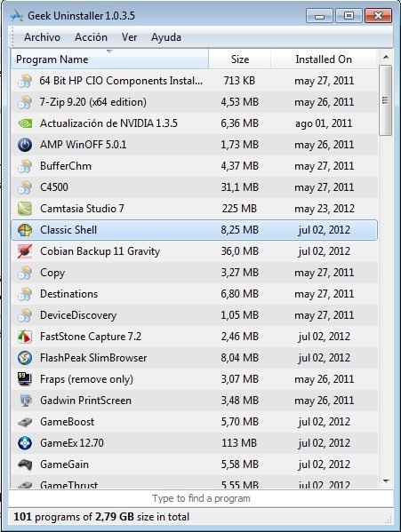The image size is (401, 532).
Task: Click the 7-Zip 9.20 installer icon
Action: coord(25,102)
